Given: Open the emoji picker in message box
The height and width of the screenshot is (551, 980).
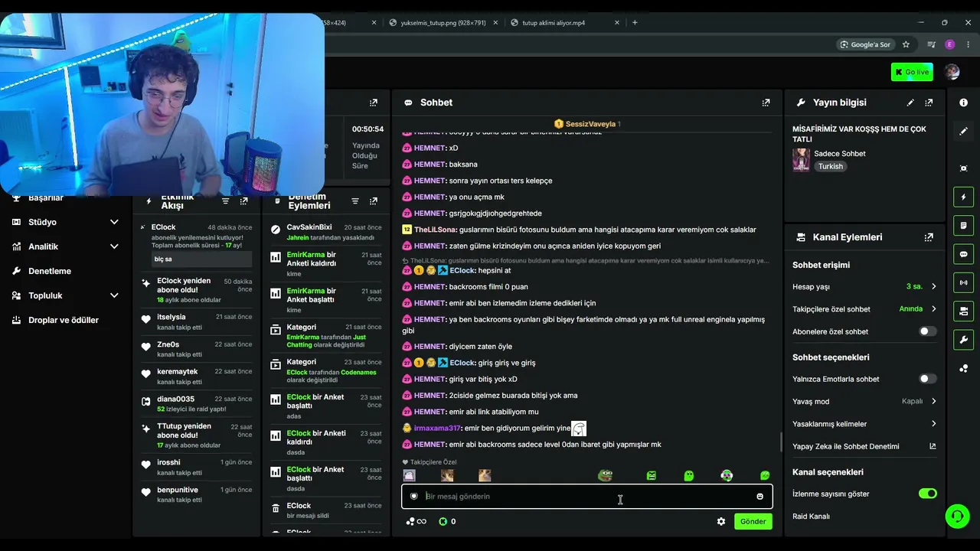Looking at the screenshot, I should [759, 497].
